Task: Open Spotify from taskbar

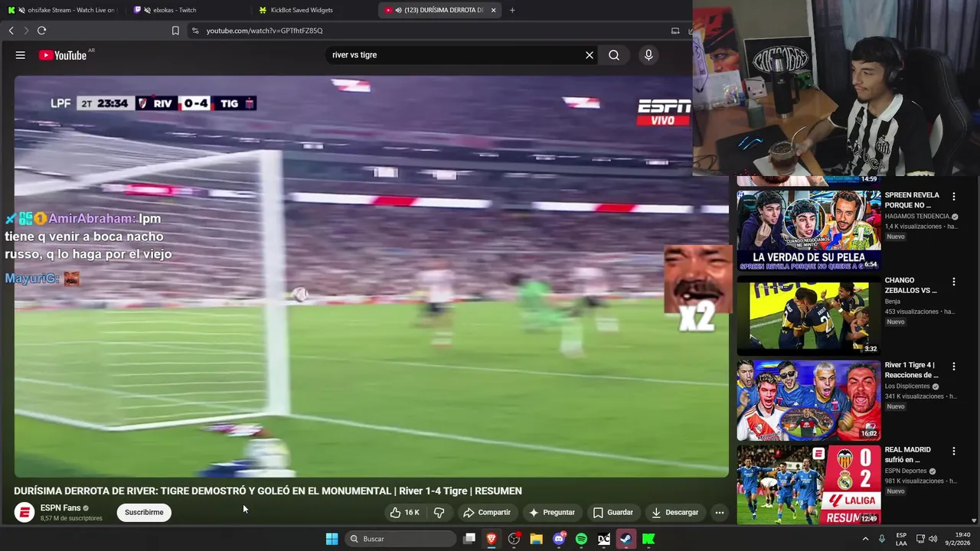Action: [x=581, y=539]
